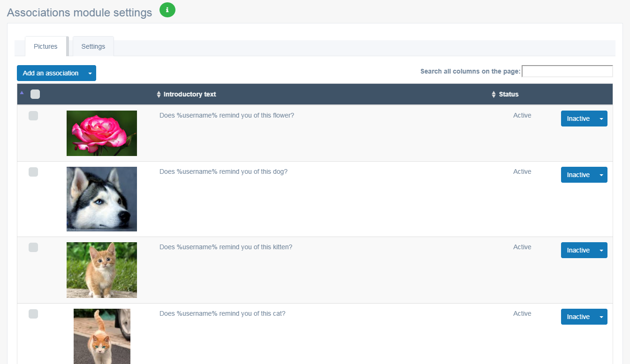Screen dimensions: 630x364
Task: Check the box for the flower row
Action: coord(33,116)
